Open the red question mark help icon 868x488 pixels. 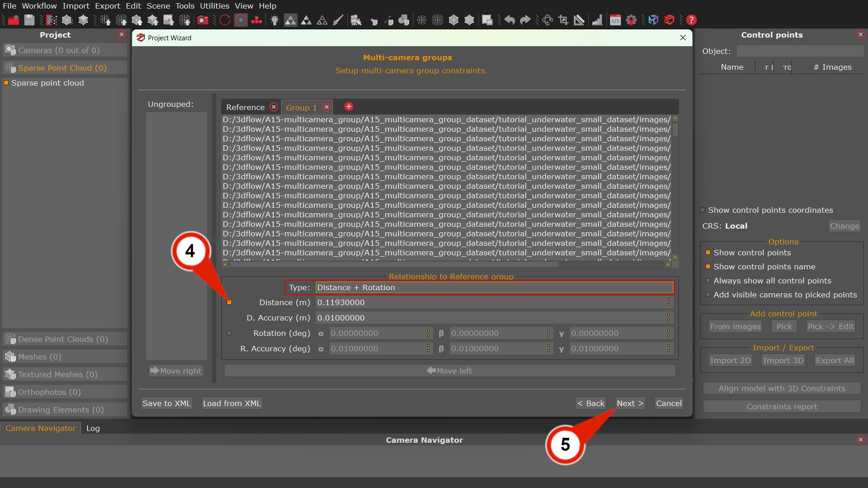tap(691, 20)
